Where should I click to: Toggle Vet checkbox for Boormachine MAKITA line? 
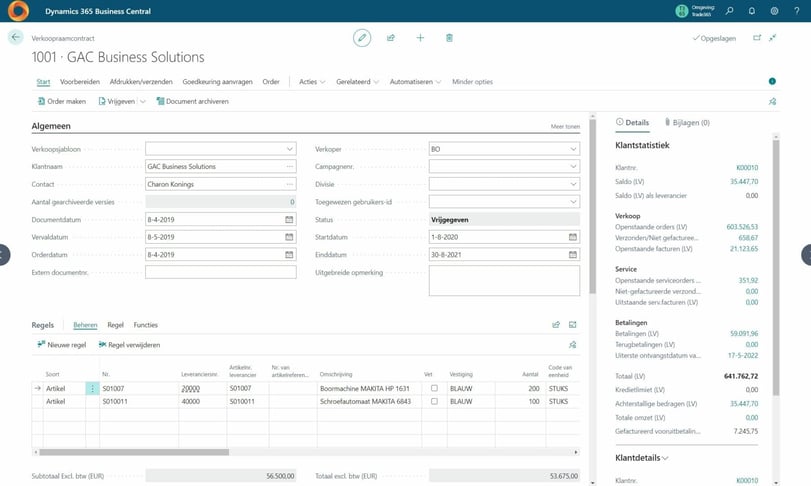434,388
